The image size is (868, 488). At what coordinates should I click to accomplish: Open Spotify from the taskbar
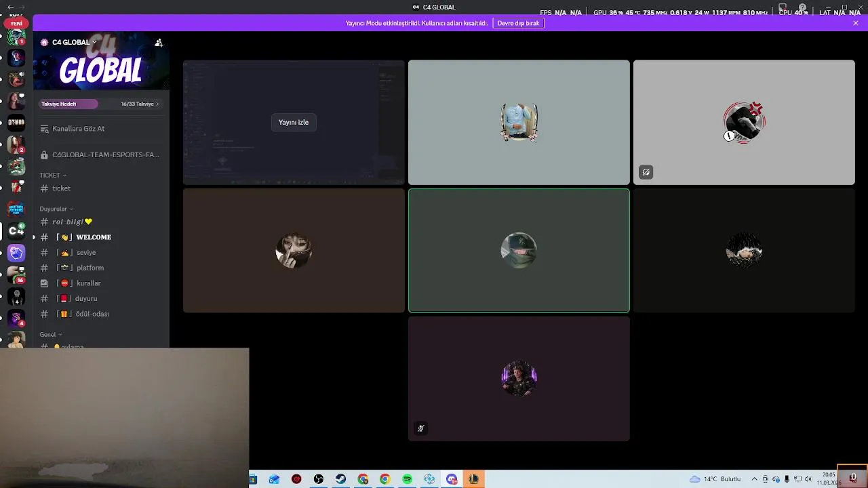tap(407, 479)
